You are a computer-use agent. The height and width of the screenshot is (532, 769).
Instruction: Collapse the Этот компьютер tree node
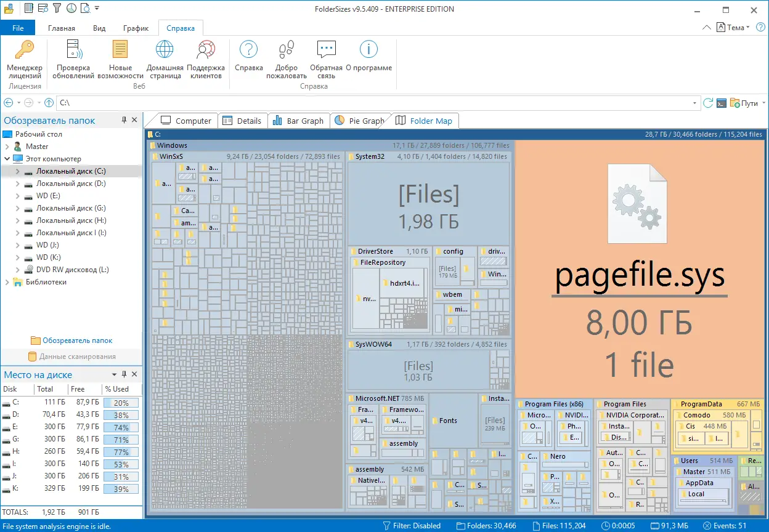7,159
